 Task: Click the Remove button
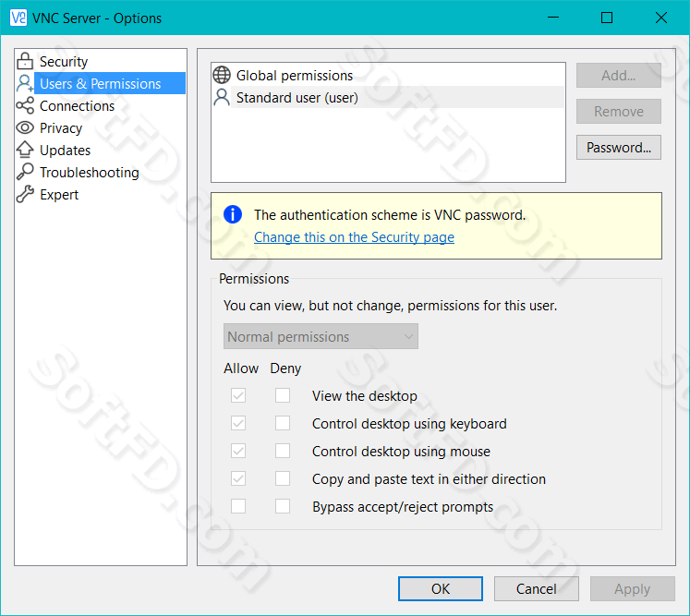click(618, 112)
